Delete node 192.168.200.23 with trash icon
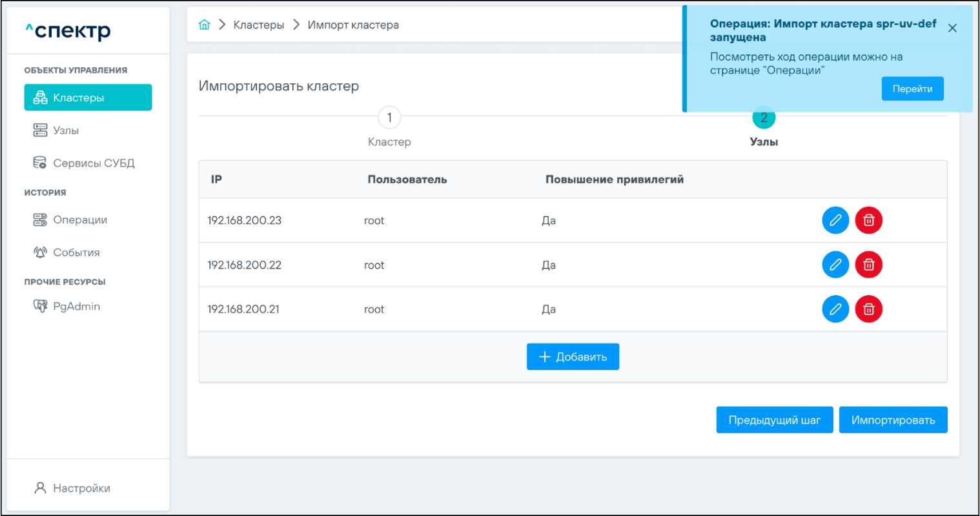Viewport: 980px width, 516px height. pos(868,220)
